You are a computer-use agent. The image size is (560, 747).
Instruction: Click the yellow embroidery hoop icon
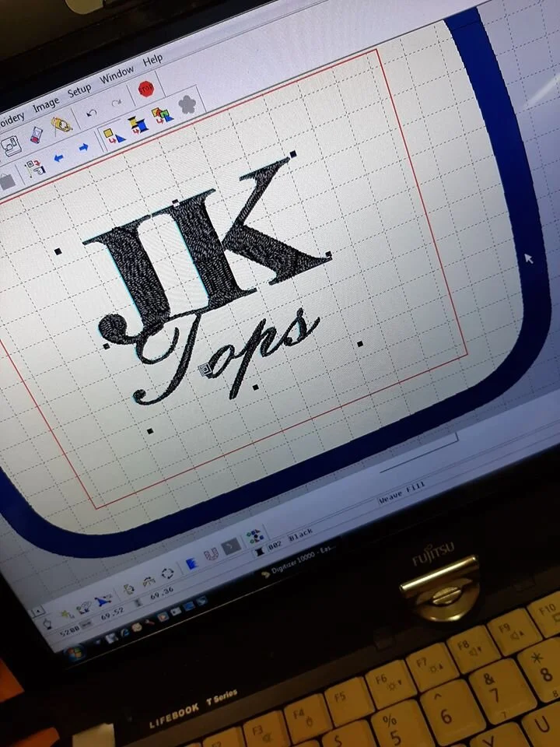62,124
